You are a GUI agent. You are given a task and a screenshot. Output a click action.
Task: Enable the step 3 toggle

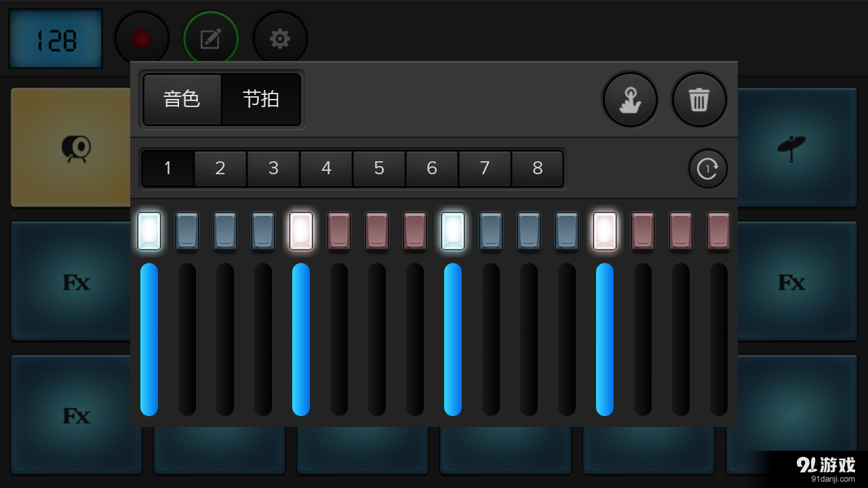(x=225, y=231)
